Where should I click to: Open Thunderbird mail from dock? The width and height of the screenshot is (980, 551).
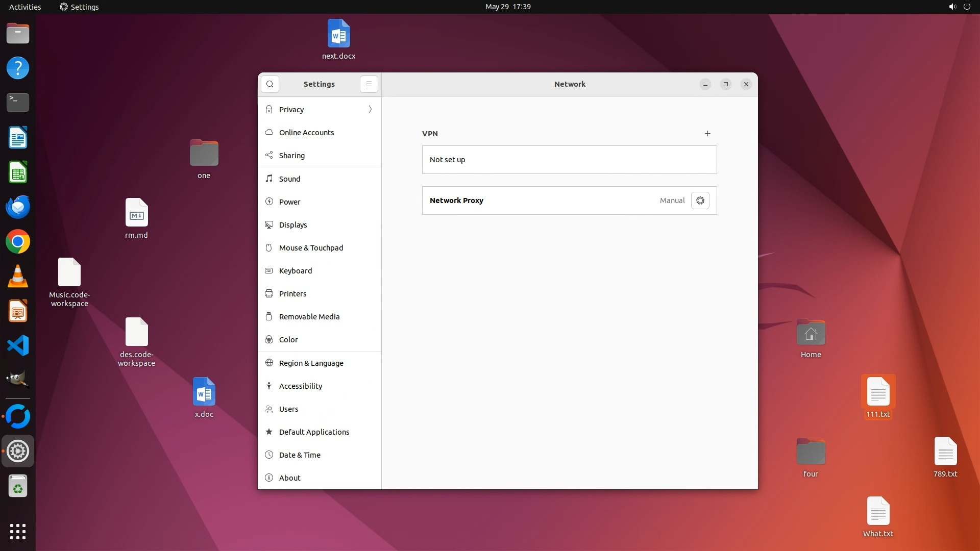pyautogui.click(x=18, y=207)
